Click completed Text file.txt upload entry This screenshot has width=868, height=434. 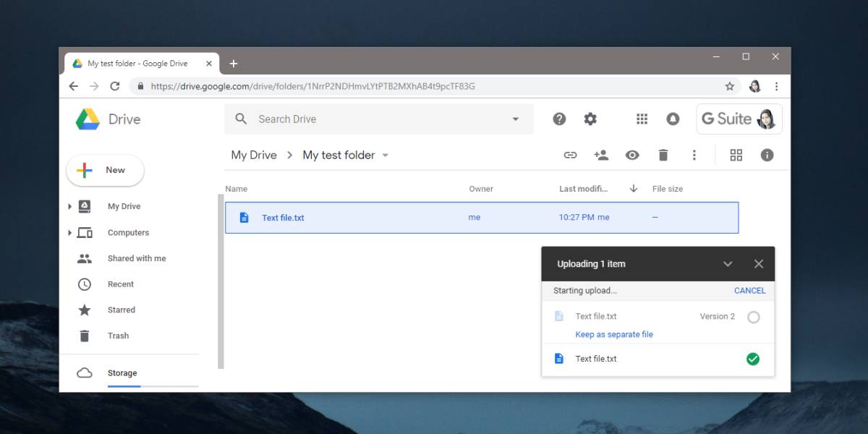click(658, 359)
